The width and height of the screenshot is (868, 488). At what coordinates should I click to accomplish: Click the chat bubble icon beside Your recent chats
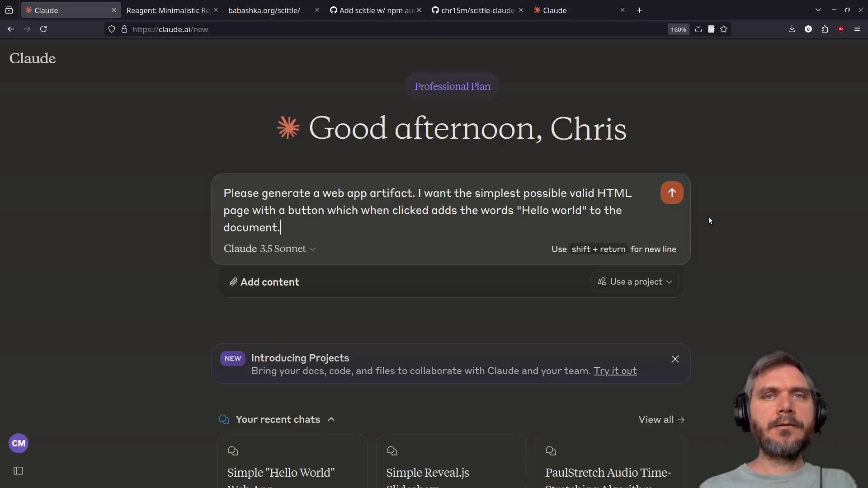[224, 419]
